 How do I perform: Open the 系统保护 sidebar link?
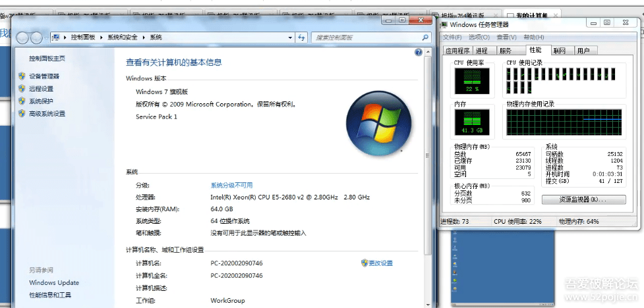[x=41, y=101]
